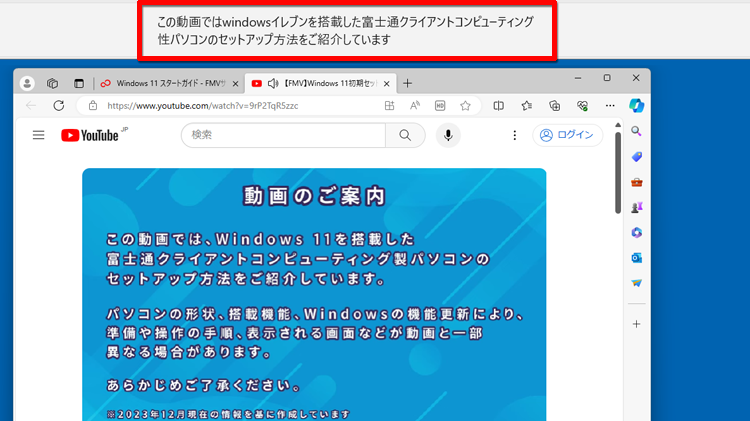The image size is (750, 421).
Task: Minimize the Edge browser window
Action: (x=578, y=78)
